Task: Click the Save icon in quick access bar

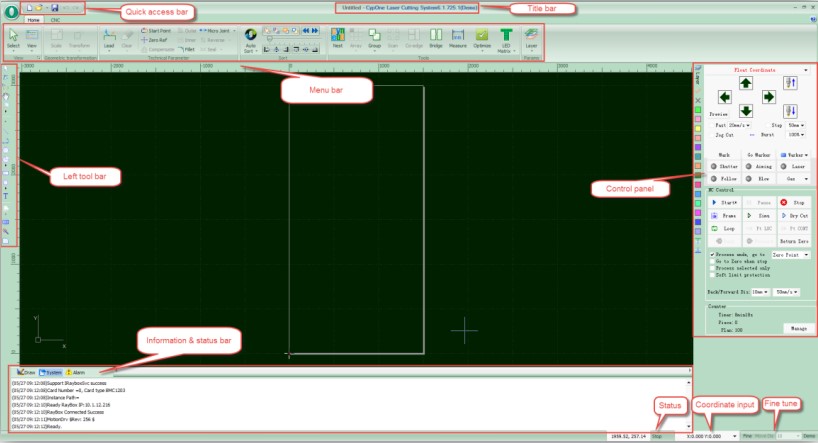Action: 54,8
